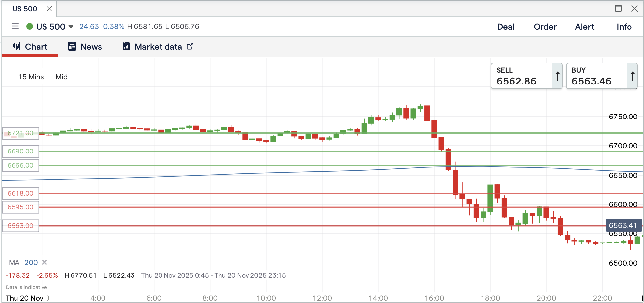Click the green market status dot
The height and width of the screenshot is (303, 644).
[x=30, y=26]
